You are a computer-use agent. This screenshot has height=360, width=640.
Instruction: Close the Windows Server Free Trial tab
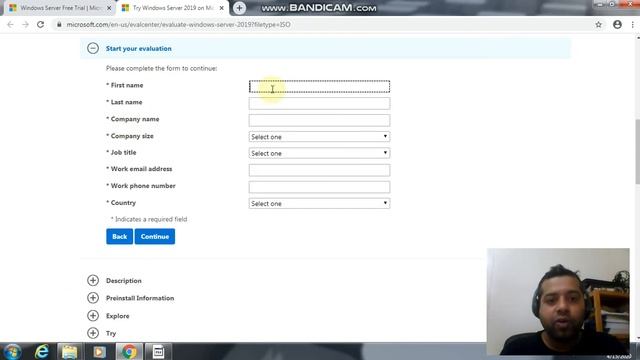click(109, 8)
